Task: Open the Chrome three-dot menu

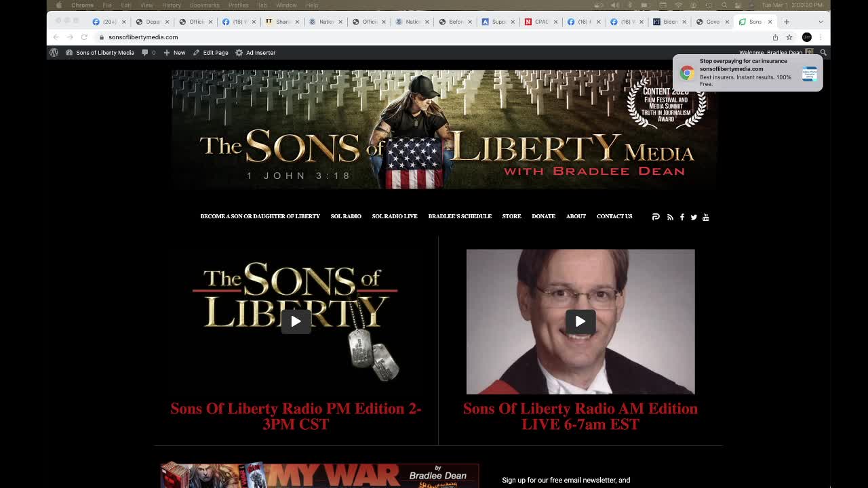Action: click(x=821, y=37)
